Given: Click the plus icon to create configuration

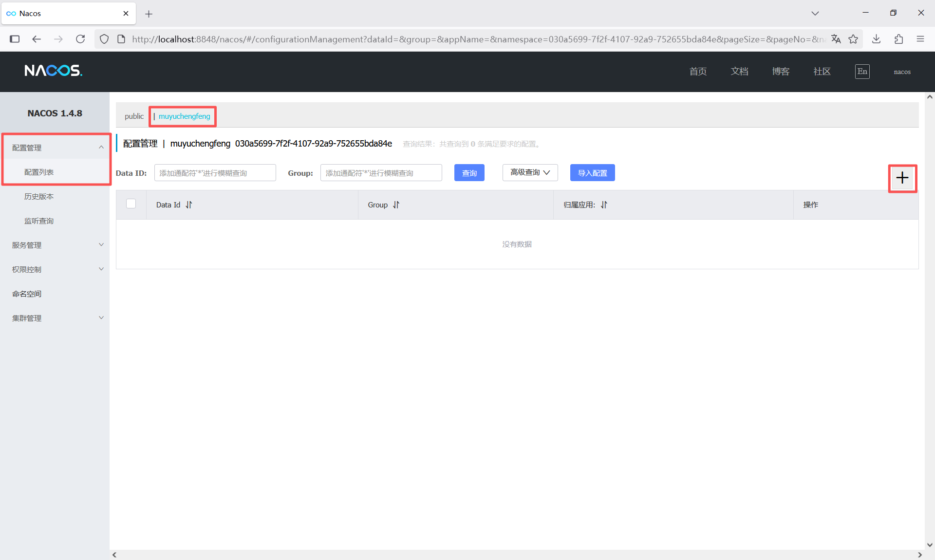Looking at the screenshot, I should [902, 178].
